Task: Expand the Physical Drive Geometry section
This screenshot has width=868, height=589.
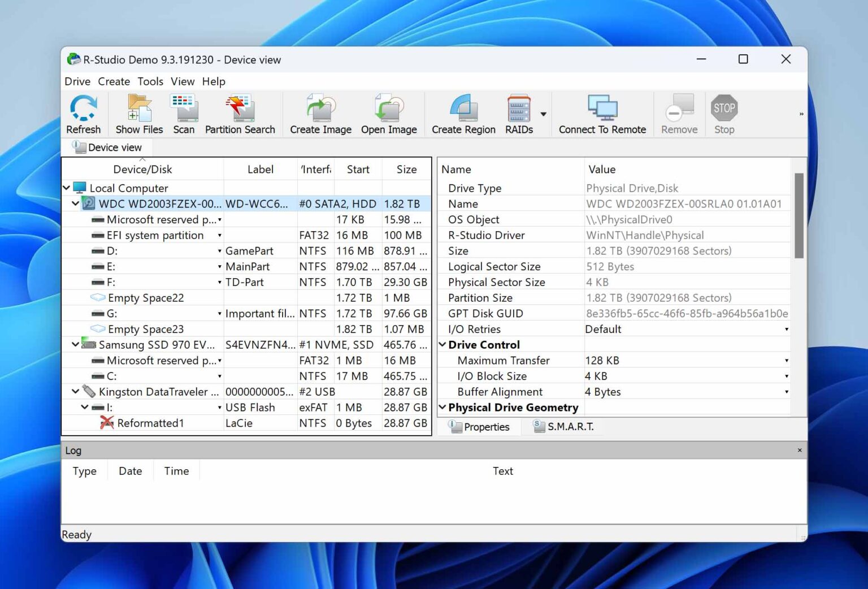Action: click(x=443, y=407)
